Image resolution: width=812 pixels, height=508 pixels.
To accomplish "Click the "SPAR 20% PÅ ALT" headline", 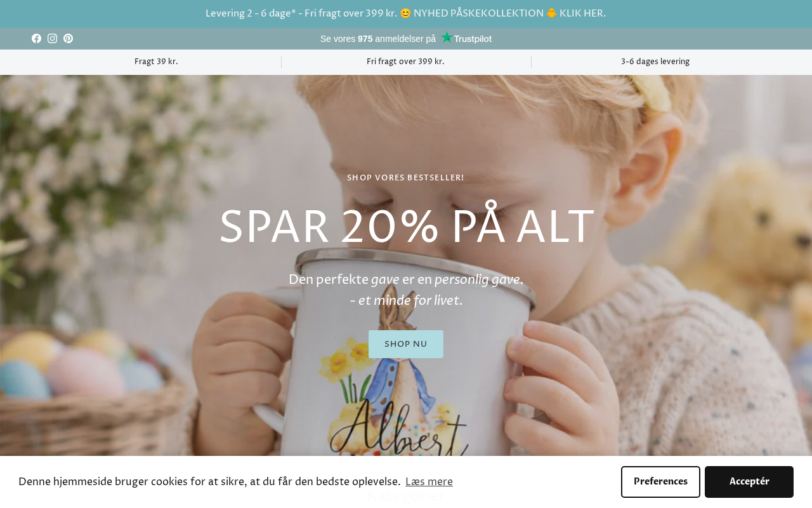I will pos(406,227).
